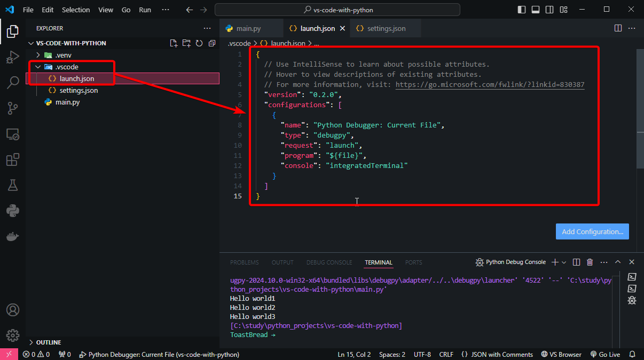
Task: Open the Source Control view
Action: tap(13, 108)
